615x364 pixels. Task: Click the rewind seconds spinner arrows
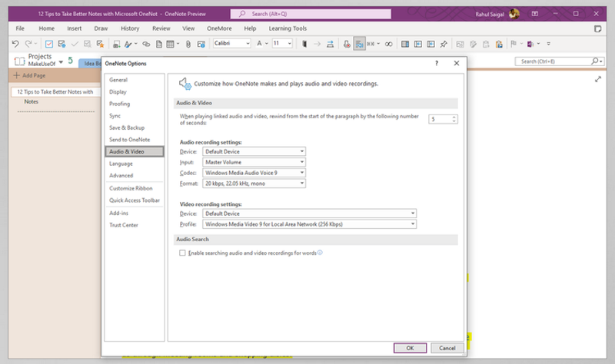pos(454,119)
